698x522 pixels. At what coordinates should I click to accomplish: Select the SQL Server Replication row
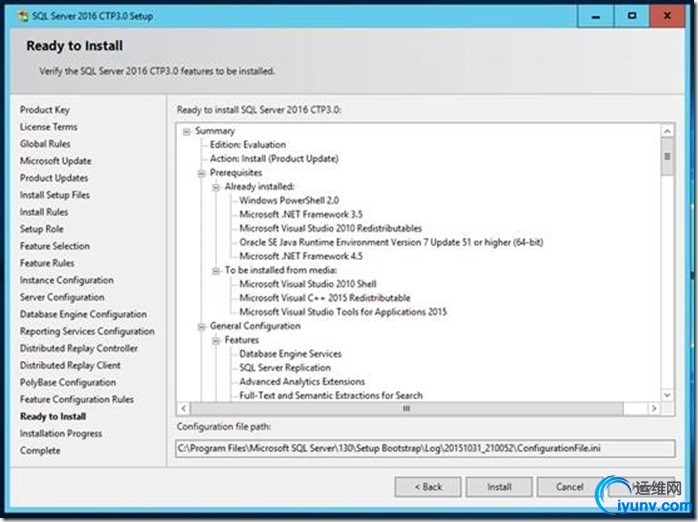(285, 368)
